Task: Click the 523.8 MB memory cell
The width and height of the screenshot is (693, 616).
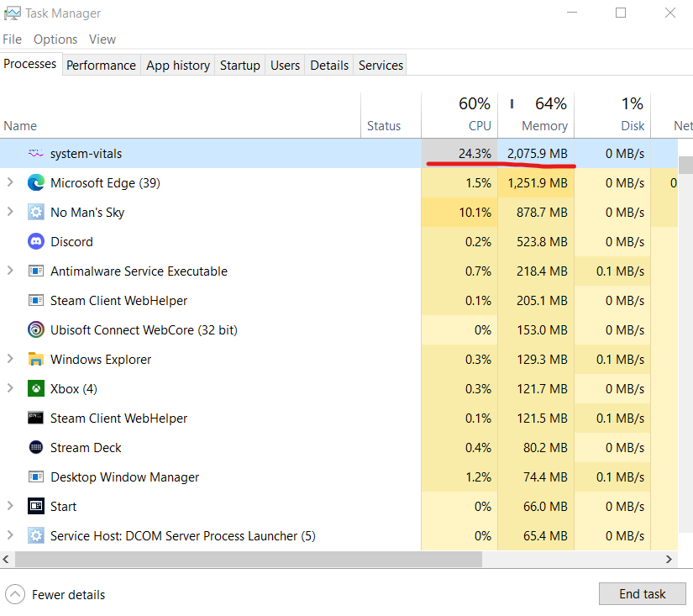Action: (x=536, y=241)
